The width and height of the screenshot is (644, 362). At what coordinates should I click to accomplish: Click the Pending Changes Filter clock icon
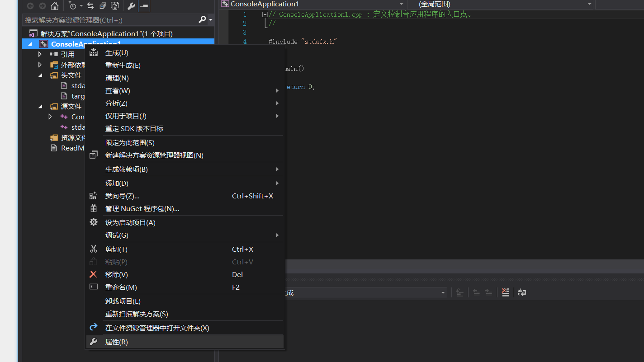click(73, 6)
